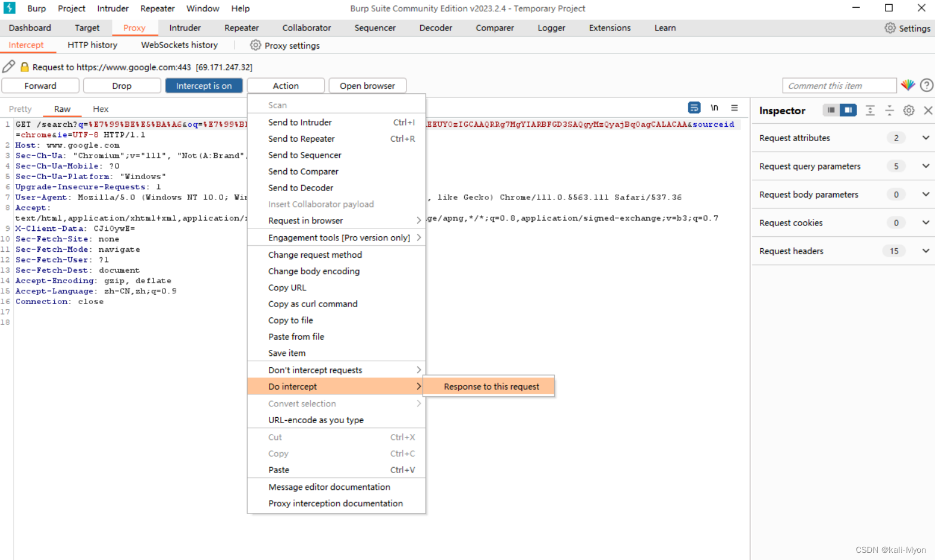Image resolution: width=935 pixels, height=560 pixels.
Task: Open the Decoder tab
Action: tap(436, 28)
